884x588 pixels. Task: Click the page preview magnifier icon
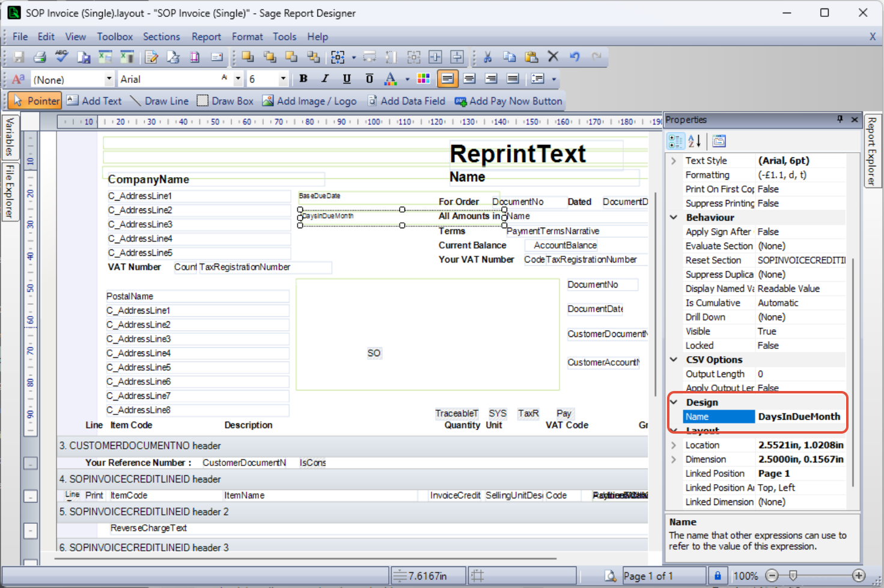[x=610, y=576]
